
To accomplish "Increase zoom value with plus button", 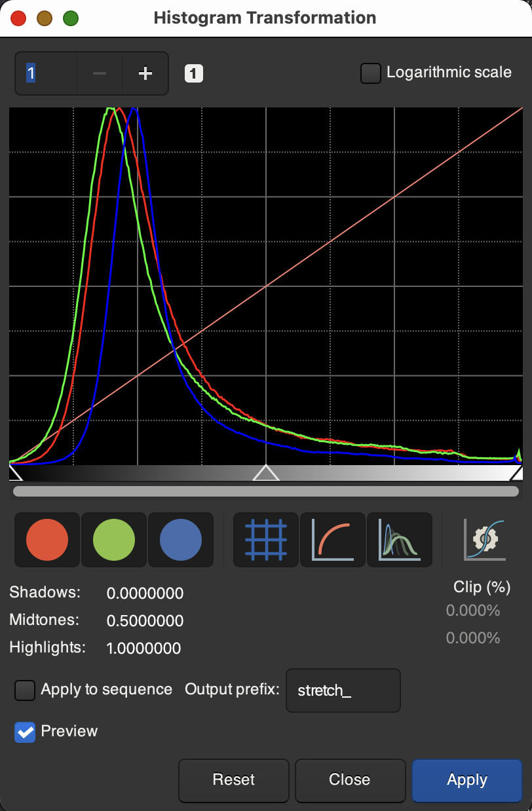I will tap(145, 73).
